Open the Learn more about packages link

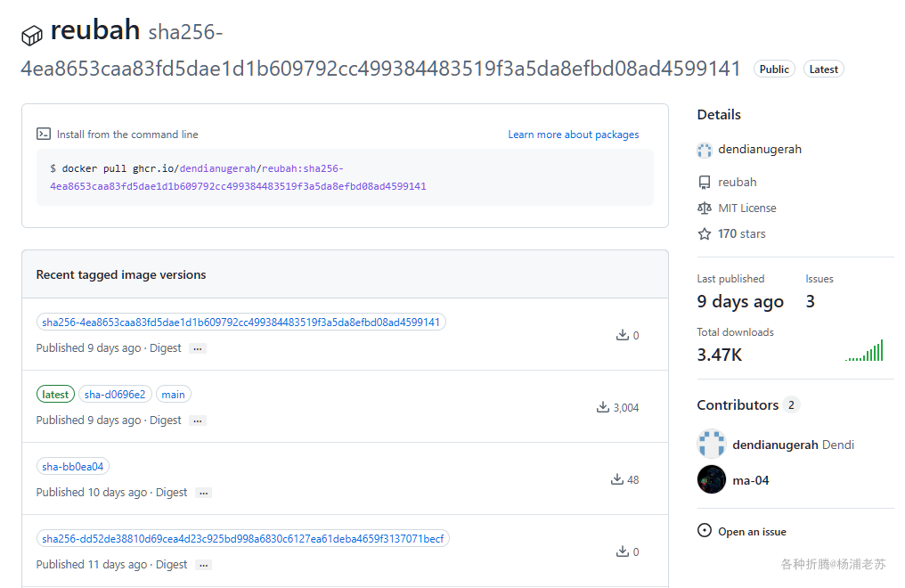[573, 135]
